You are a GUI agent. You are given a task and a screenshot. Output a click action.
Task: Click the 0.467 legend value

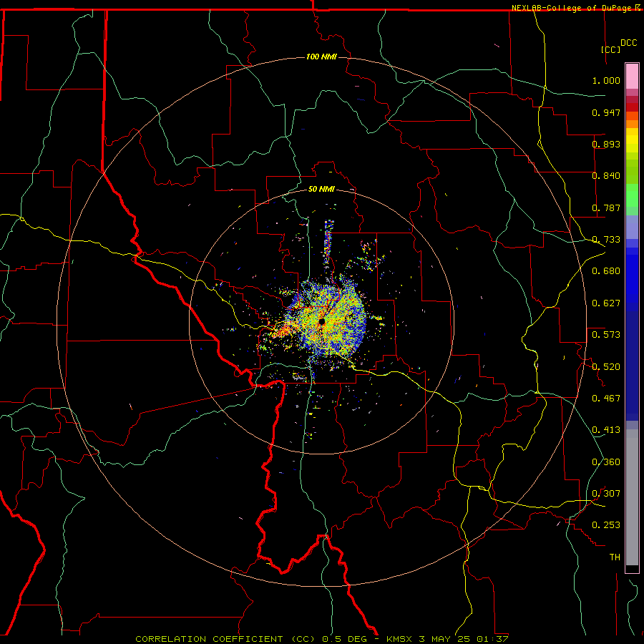(606, 399)
